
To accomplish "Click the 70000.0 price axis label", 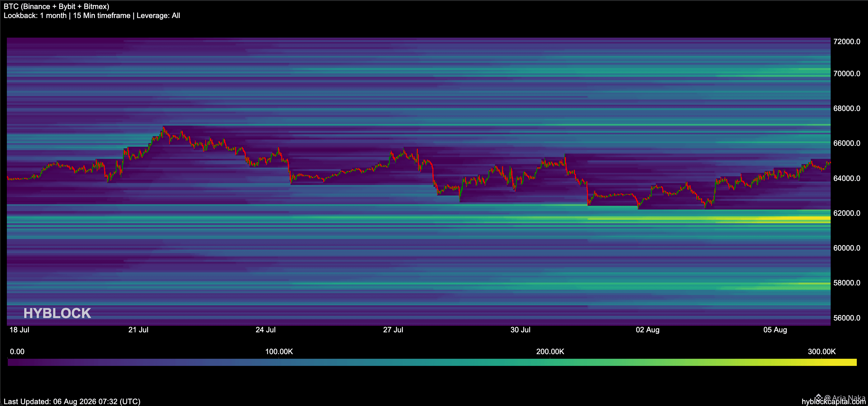I will click(847, 73).
